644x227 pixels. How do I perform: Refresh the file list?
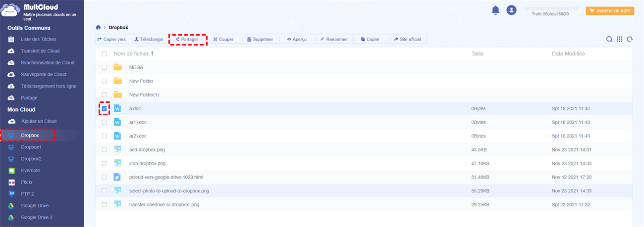630,40
